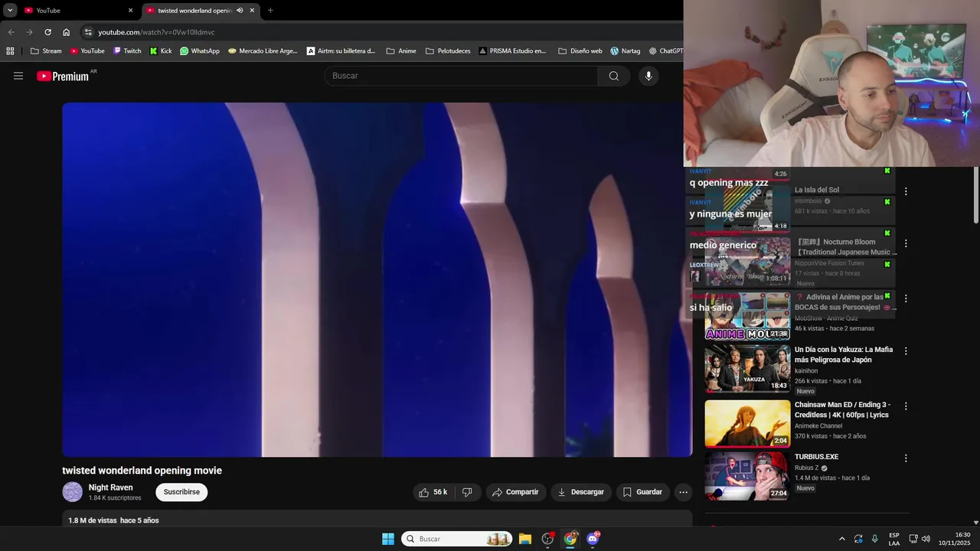Screen dimensions: 980x551
Task: Open File Explorer from taskbar
Action: click(x=525, y=539)
